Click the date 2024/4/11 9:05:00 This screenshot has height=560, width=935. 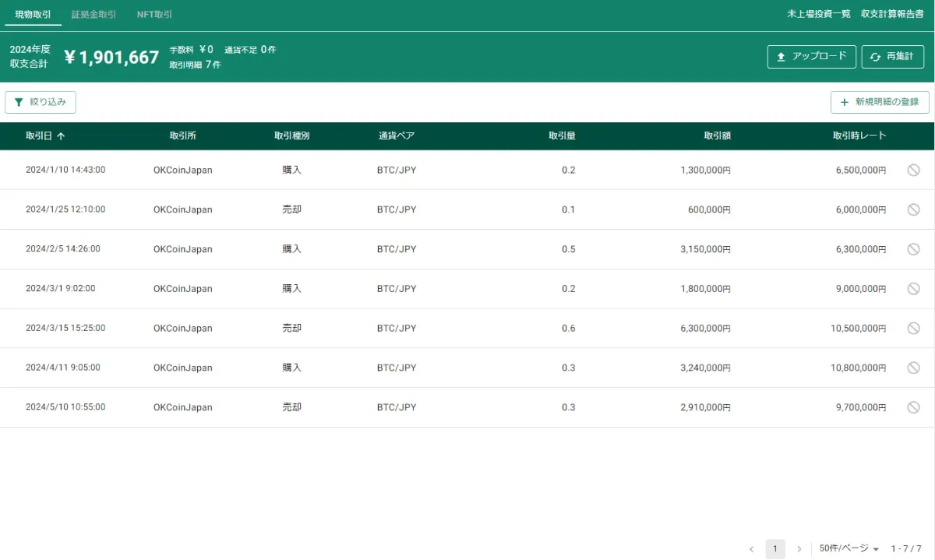point(63,368)
